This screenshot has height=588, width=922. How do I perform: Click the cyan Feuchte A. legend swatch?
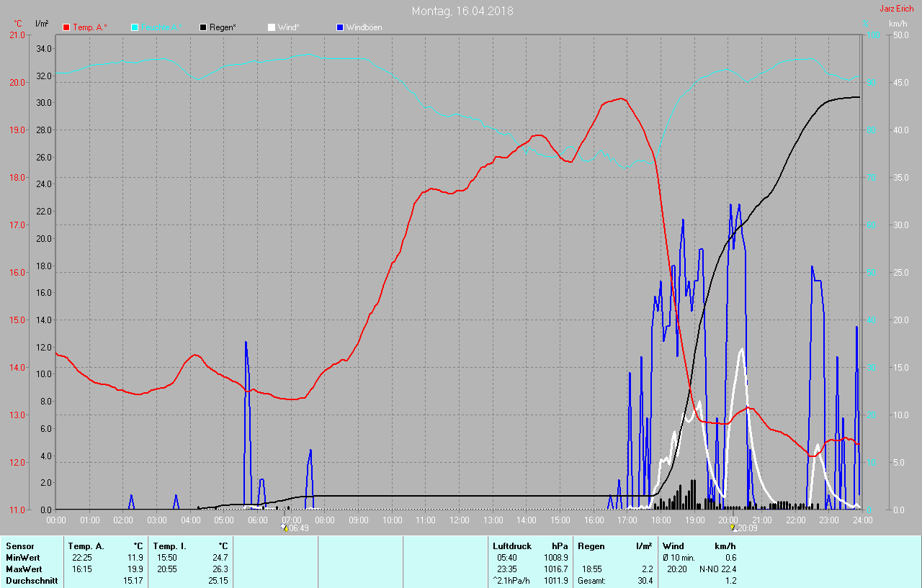pos(135,27)
